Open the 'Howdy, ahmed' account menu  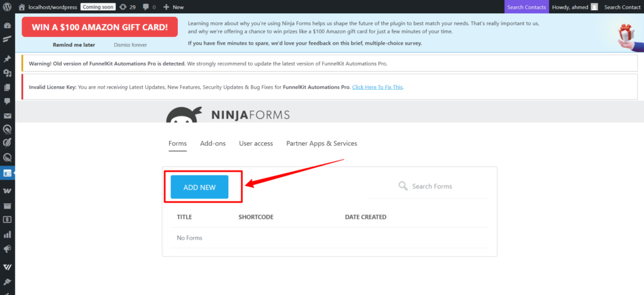(574, 7)
